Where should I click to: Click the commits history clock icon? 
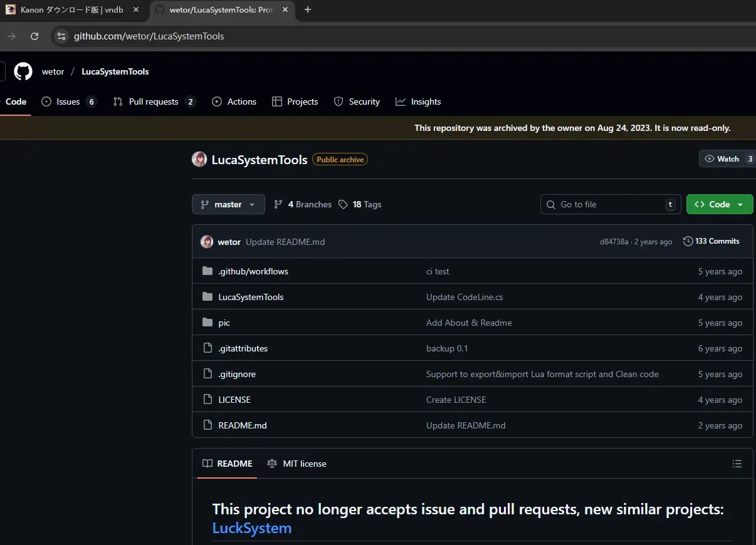pyautogui.click(x=688, y=241)
